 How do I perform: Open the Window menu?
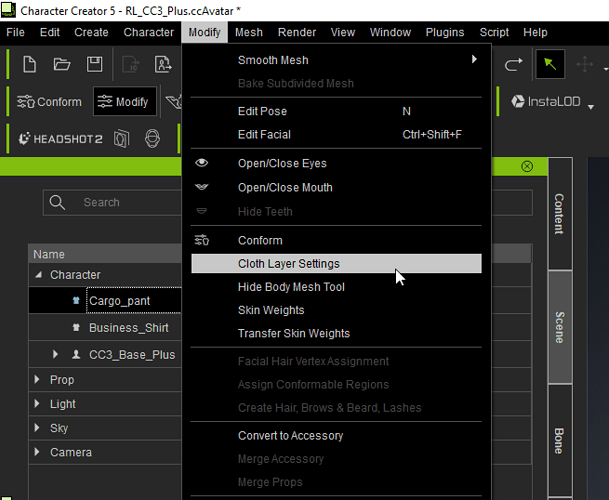[390, 32]
